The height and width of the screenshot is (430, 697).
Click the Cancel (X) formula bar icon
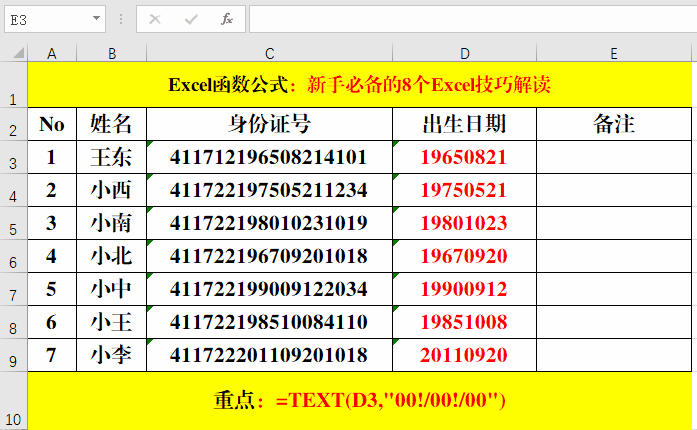tap(155, 18)
